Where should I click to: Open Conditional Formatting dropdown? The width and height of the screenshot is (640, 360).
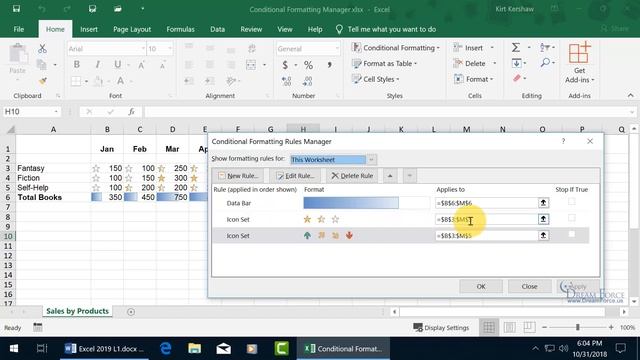(x=396, y=48)
